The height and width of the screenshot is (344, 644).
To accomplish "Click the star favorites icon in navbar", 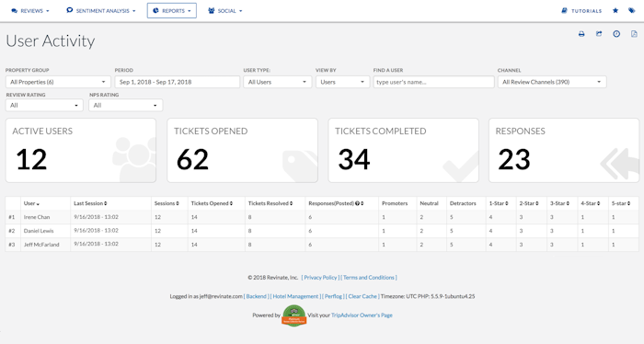I will (615, 11).
